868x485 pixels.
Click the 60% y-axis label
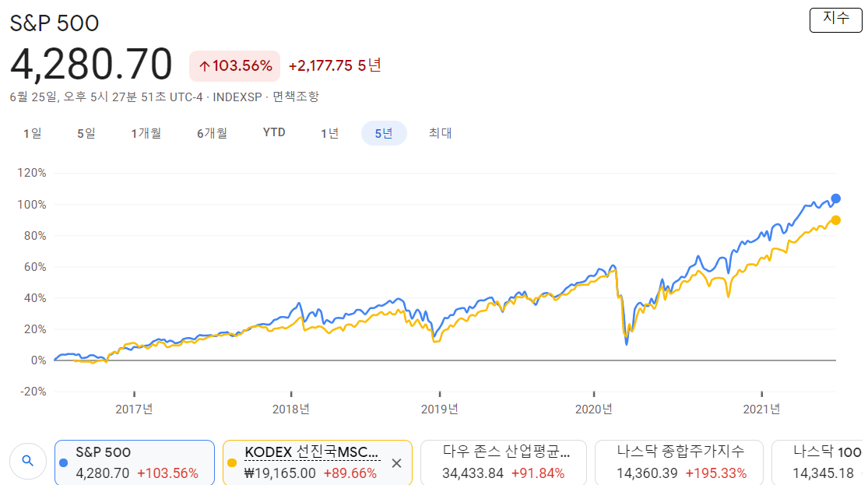35,267
